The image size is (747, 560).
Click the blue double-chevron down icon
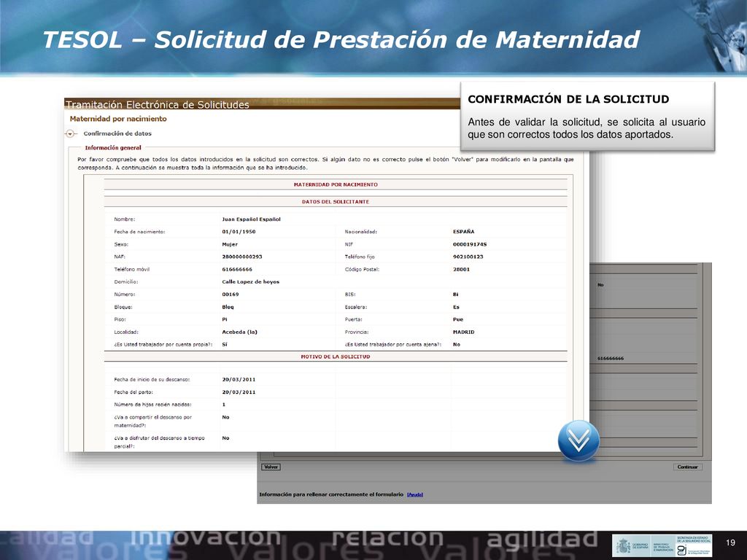[x=578, y=440]
